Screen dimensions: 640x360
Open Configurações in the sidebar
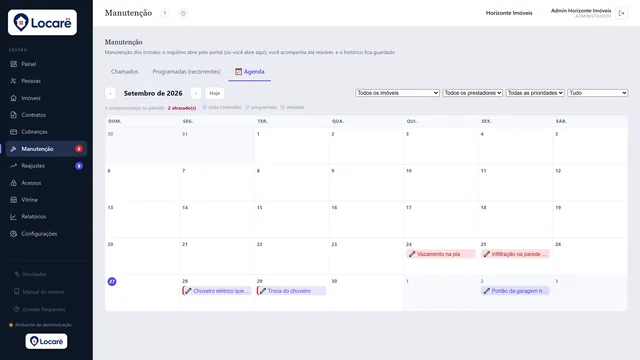pos(46,234)
